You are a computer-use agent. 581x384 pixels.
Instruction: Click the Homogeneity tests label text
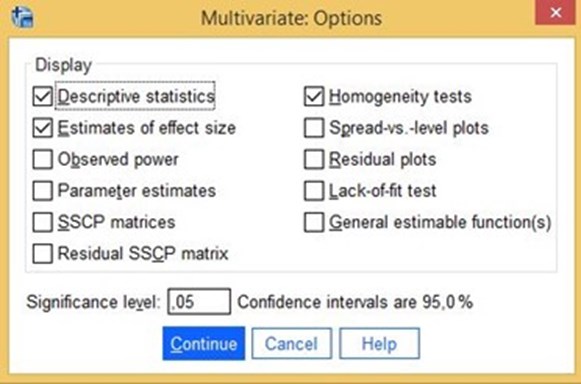(x=400, y=96)
